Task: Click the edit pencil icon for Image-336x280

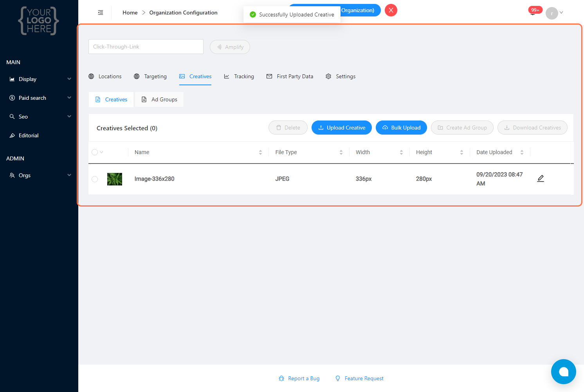Action: (x=541, y=178)
